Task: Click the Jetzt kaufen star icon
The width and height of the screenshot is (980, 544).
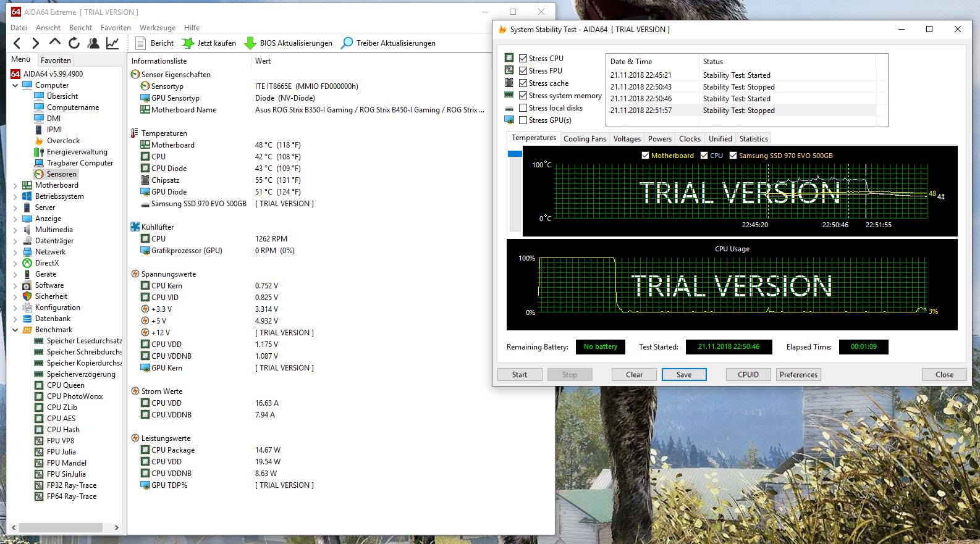Action: coord(187,43)
